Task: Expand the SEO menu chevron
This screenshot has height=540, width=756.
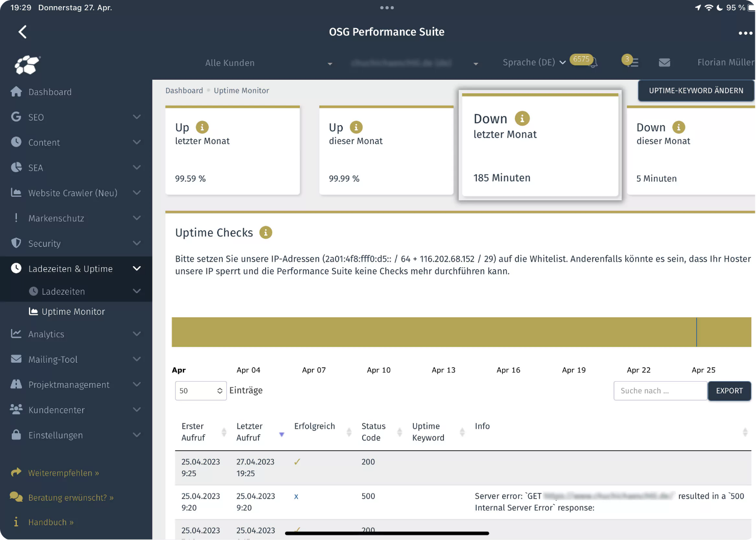Action: (x=137, y=116)
